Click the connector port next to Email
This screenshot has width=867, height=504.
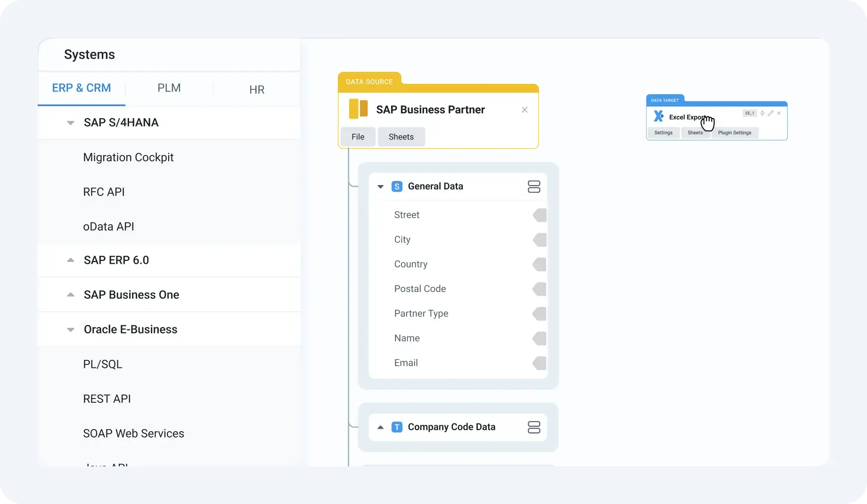540,363
